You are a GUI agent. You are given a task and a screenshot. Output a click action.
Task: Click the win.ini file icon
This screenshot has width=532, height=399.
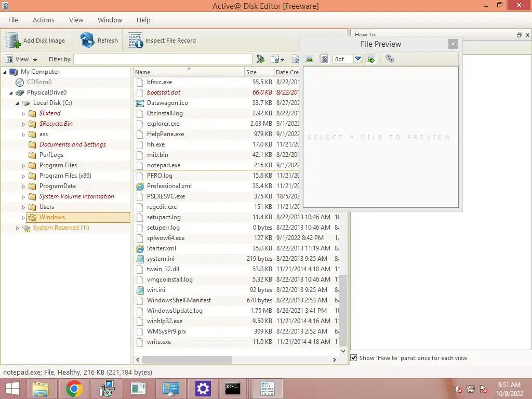click(140, 290)
